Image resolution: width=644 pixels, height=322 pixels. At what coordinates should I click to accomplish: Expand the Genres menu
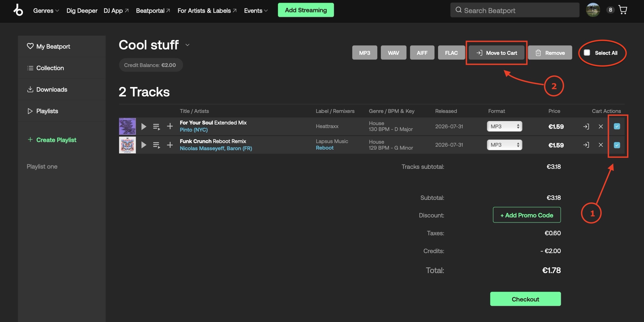coord(46,11)
